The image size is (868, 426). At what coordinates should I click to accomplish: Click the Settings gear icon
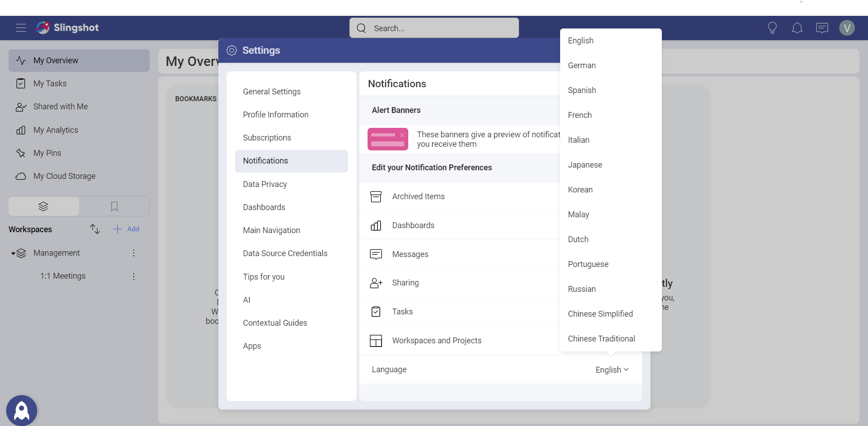click(231, 50)
